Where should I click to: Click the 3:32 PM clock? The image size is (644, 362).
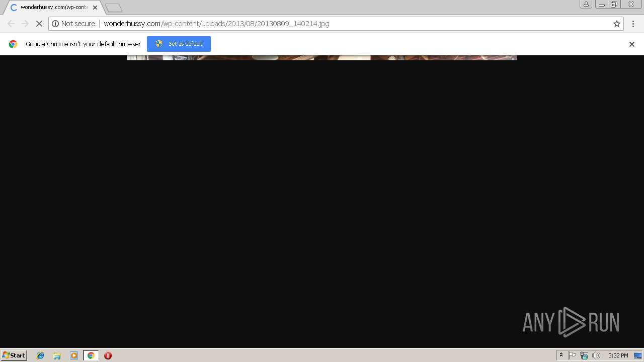pyautogui.click(x=618, y=355)
